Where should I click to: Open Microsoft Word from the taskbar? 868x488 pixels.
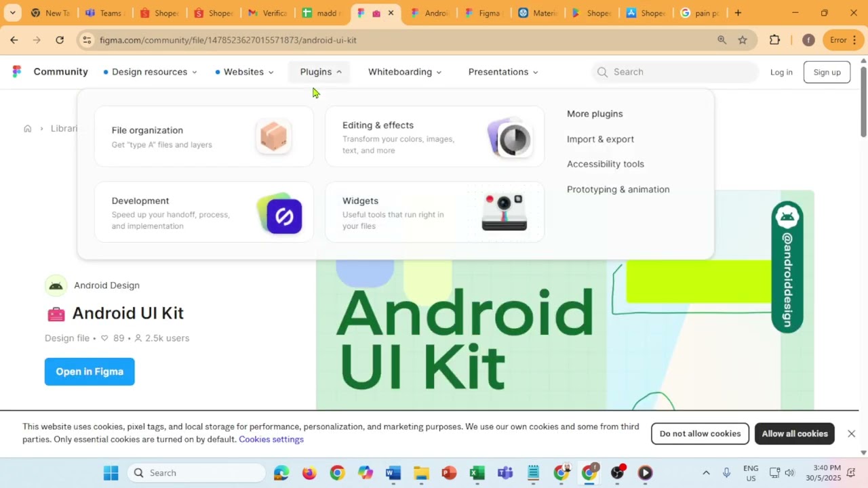point(393,472)
